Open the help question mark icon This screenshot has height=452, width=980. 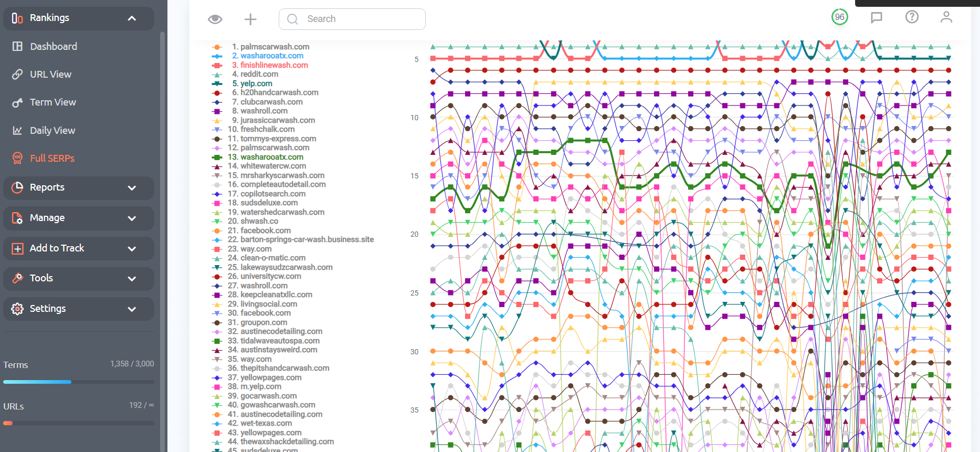[x=912, y=17]
